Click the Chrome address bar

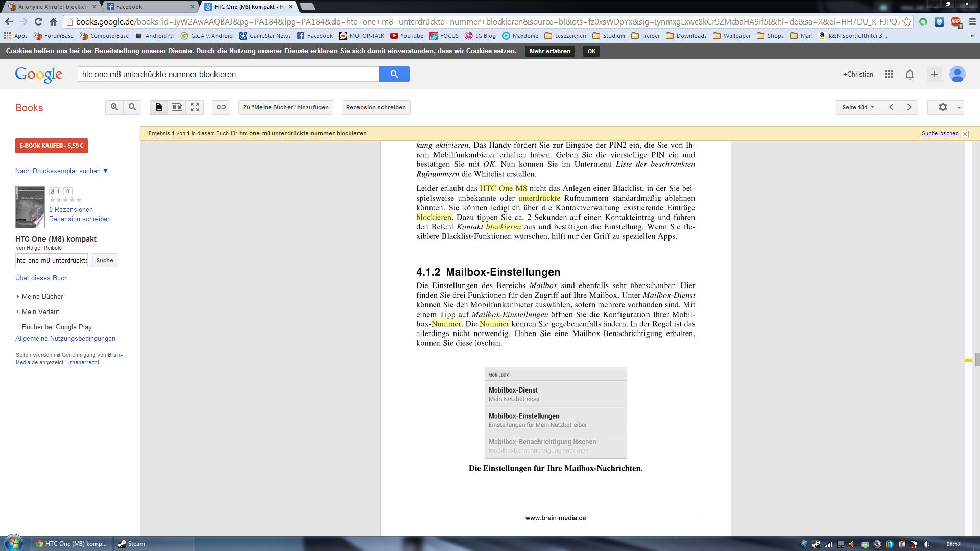click(487, 21)
